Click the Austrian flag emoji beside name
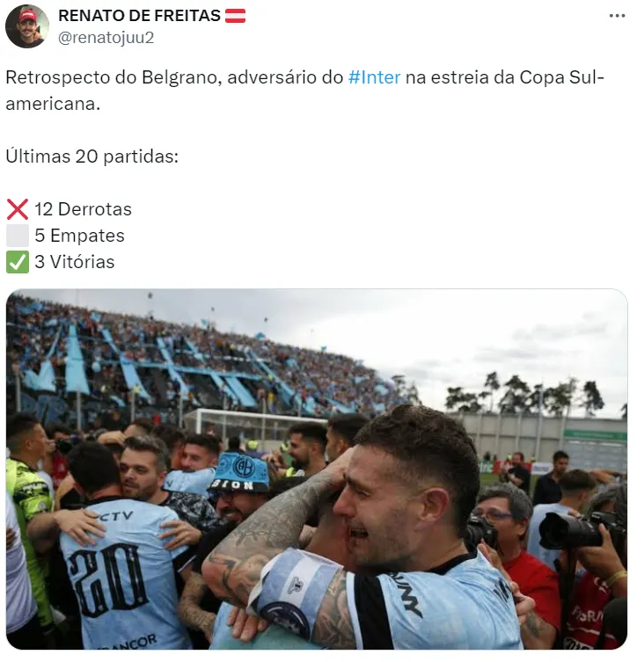 pyautogui.click(x=235, y=16)
